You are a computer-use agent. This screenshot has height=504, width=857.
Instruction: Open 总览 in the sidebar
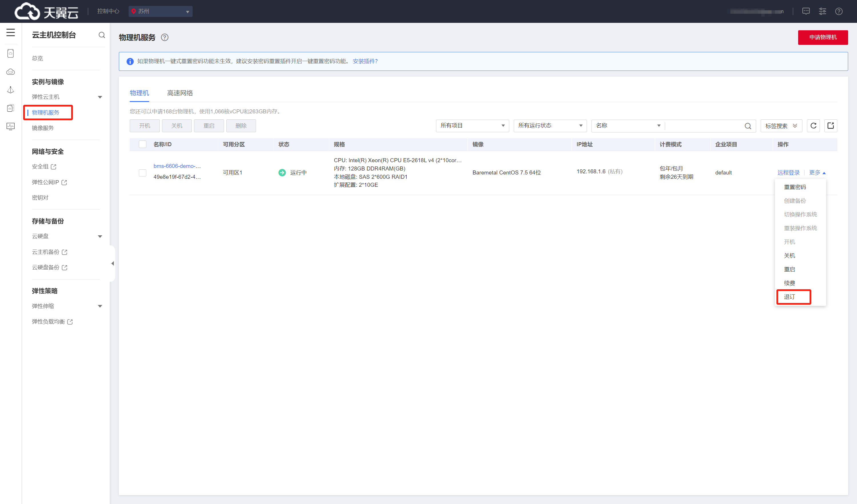pyautogui.click(x=37, y=58)
